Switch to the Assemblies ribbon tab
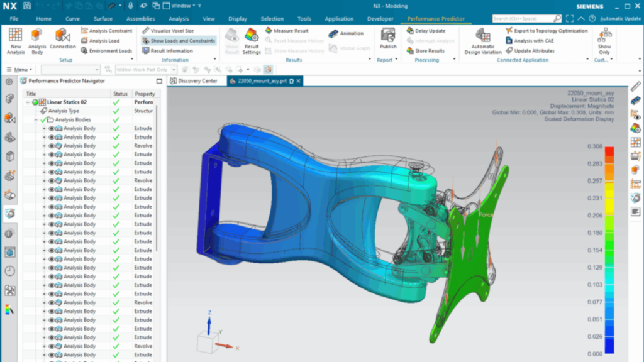Screen dimensions: 644x362 [x=140, y=19]
